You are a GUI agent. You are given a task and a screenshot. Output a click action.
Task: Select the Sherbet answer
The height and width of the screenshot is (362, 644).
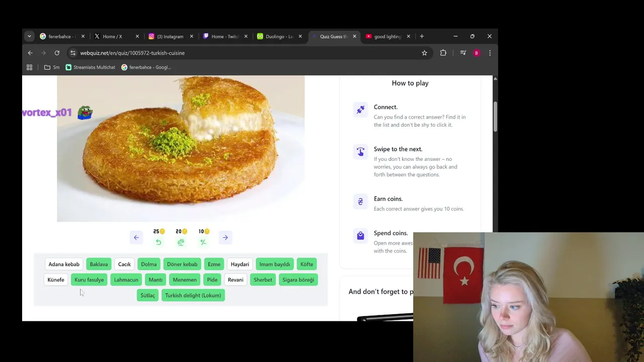(x=263, y=280)
